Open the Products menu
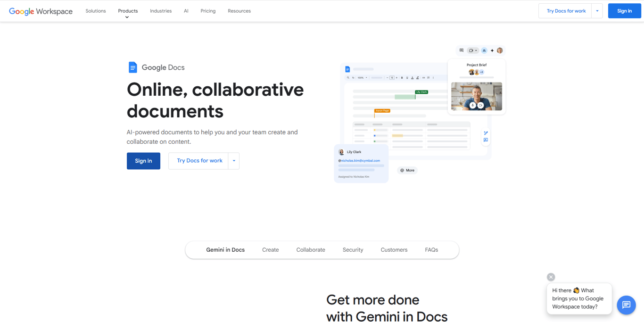This screenshot has height=322, width=644. click(x=128, y=11)
